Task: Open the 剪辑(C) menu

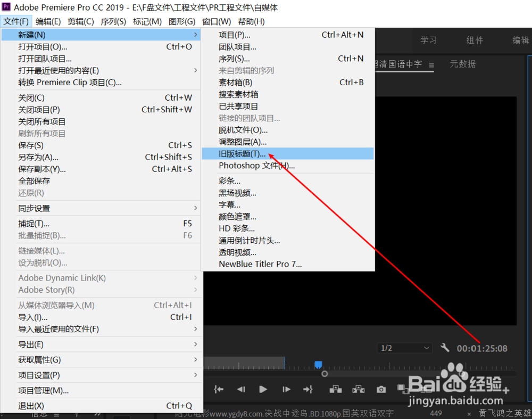Action: pos(81,21)
